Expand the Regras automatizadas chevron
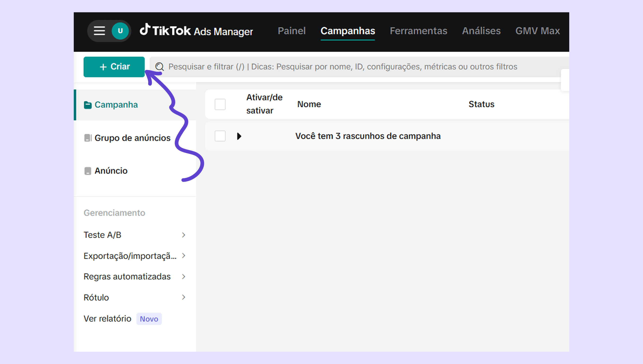The width and height of the screenshot is (643, 364). tap(184, 277)
